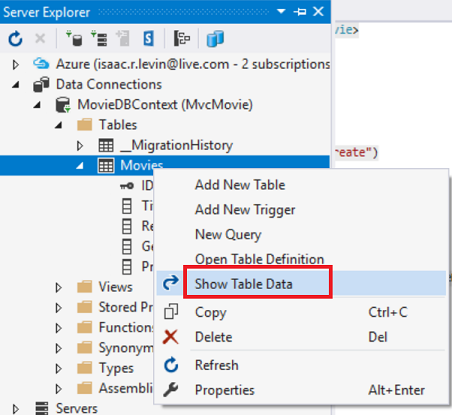Click the Refresh toolbar icon in Server Explorer
The image size is (452, 415).
(x=15, y=39)
